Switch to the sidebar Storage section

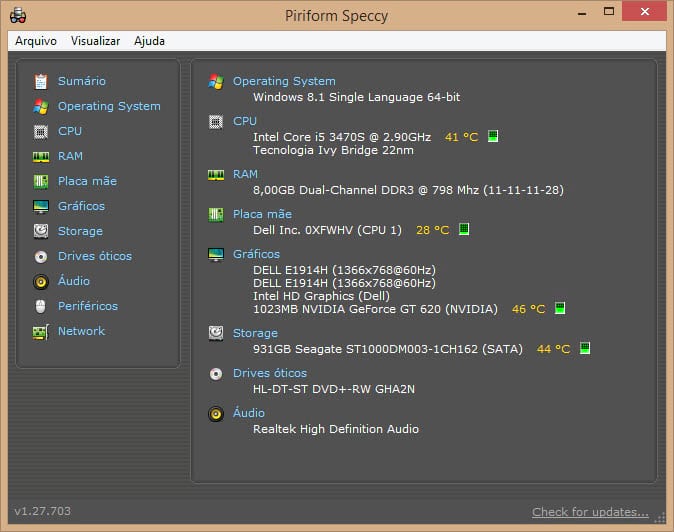pos(80,231)
